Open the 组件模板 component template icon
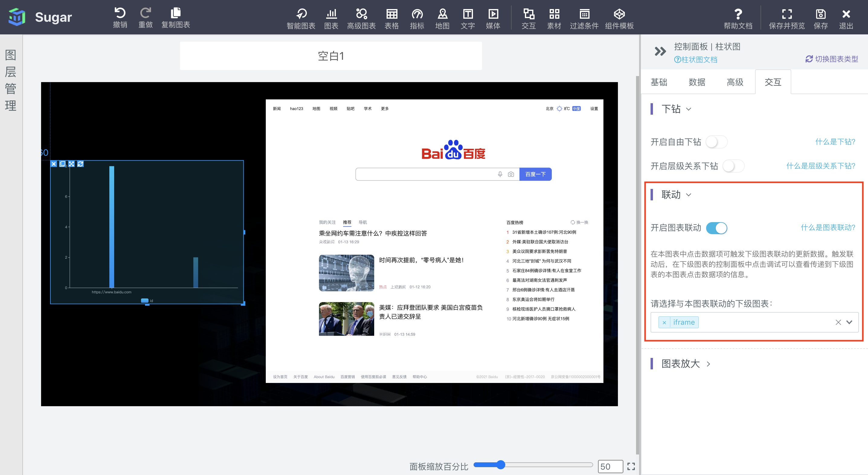Image resolution: width=868 pixels, height=475 pixels. coord(619,14)
